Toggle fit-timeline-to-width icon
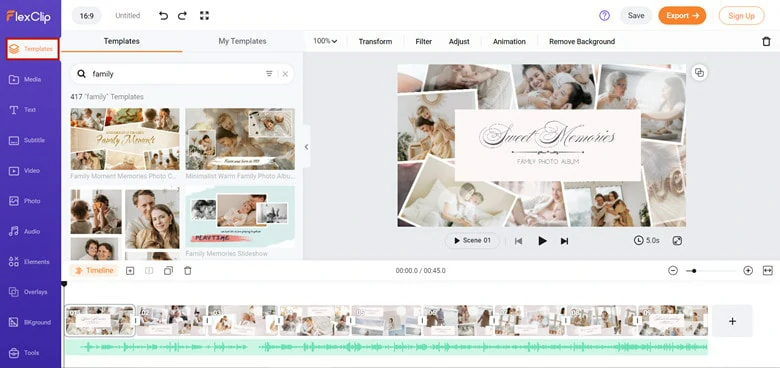Screen dimensions: 780x368 (x=767, y=271)
